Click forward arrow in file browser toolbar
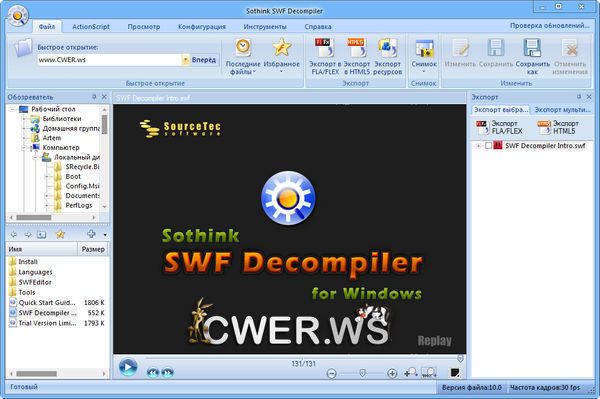The height and width of the screenshot is (399, 600). pyautogui.click(x=28, y=234)
